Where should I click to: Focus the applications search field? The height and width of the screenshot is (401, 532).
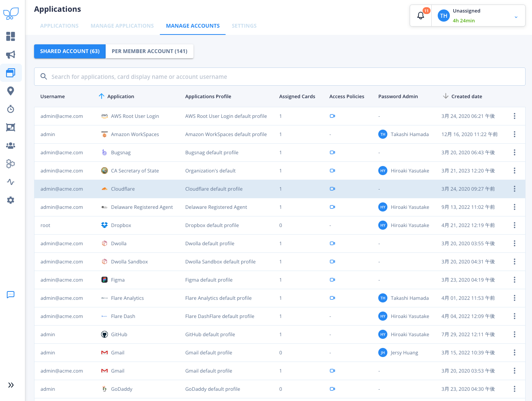point(280,77)
